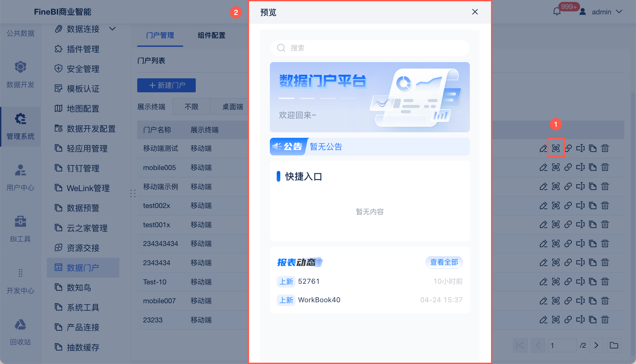Expand the 数据连接 menu chevron

[x=113, y=29]
